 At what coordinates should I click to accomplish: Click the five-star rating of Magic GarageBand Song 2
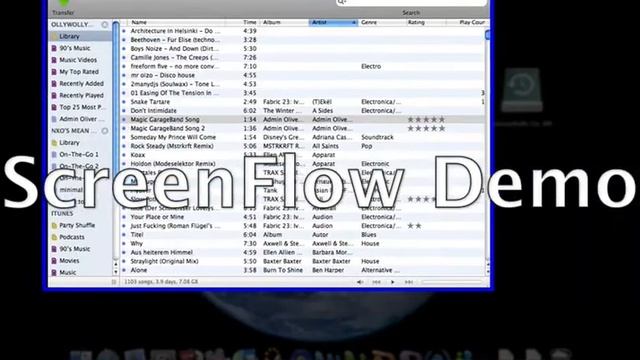426,129
